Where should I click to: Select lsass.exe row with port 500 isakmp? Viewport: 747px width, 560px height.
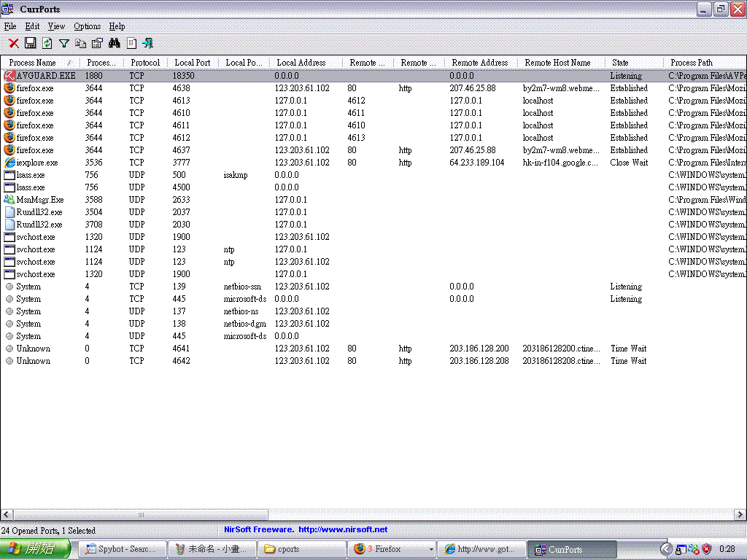373,175
